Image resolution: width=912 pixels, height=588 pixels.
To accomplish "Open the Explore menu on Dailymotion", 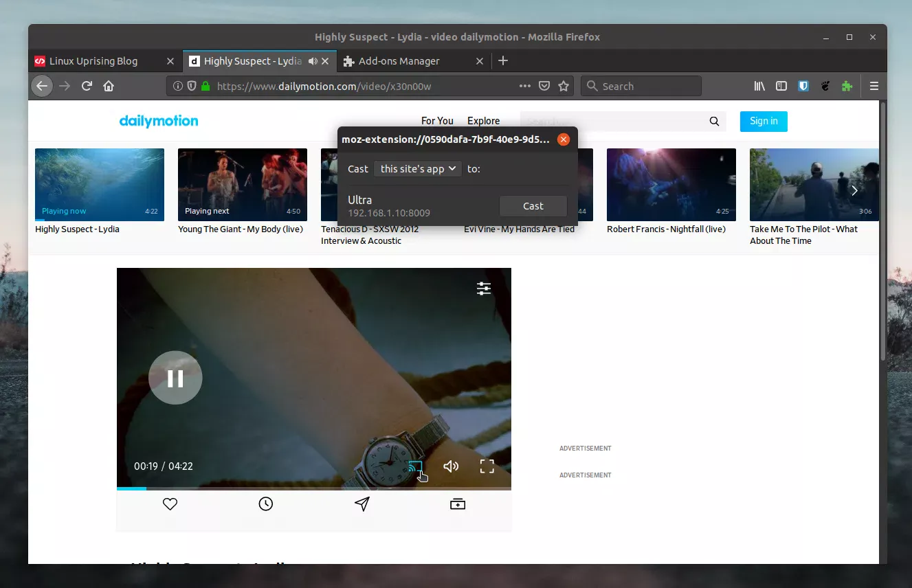I will tap(483, 120).
